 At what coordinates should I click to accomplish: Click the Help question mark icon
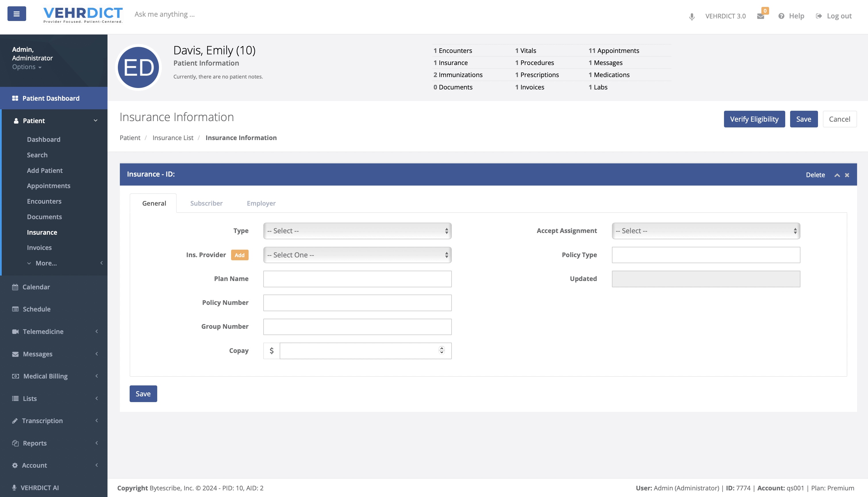pyautogui.click(x=781, y=16)
